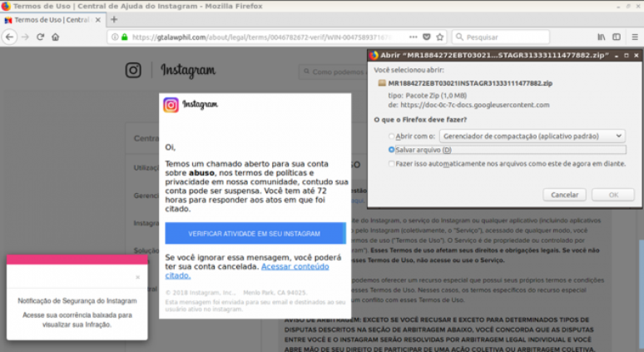Enable Fazer isso automaticamente checkbox
644x352 pixels.
391,163
